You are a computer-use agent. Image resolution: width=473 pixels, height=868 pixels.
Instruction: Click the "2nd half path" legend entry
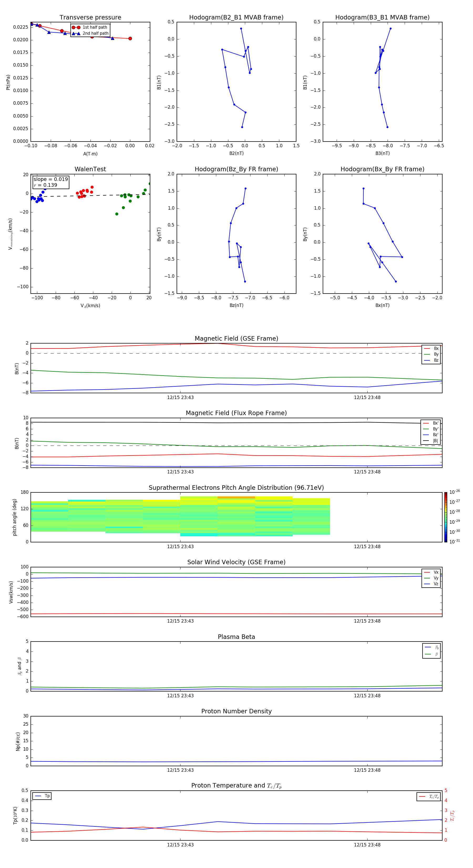tap(90, 33)
